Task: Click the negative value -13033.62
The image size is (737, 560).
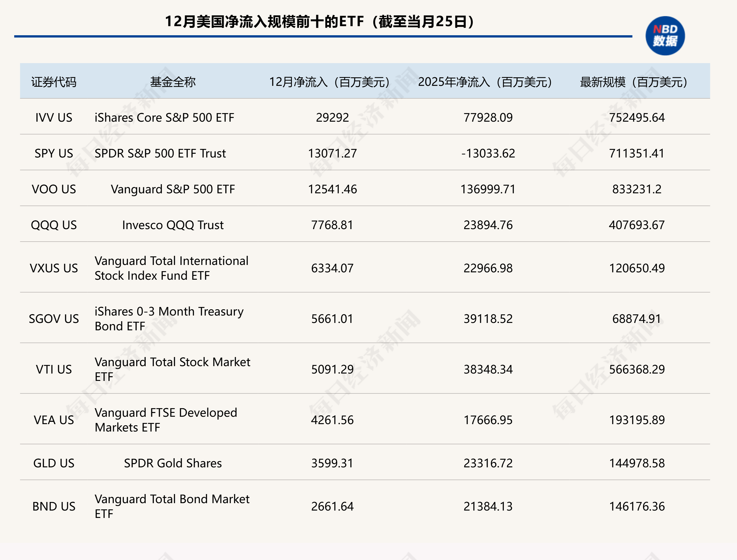Action: click(x=488, y=153)
